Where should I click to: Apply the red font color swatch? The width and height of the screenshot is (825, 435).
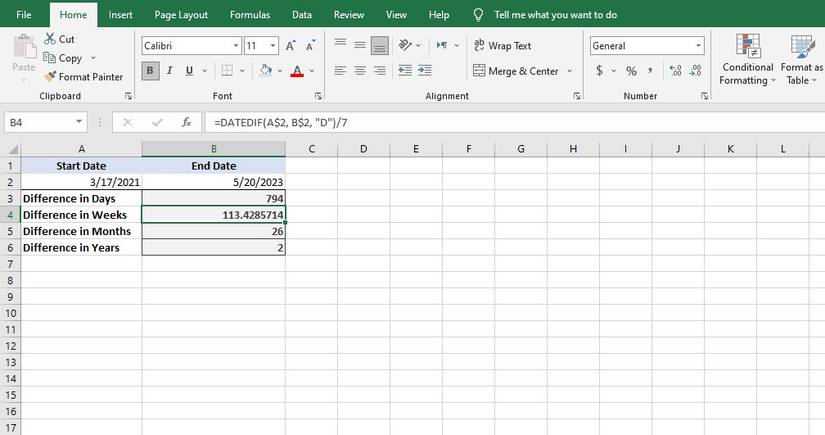coord(296,71)
